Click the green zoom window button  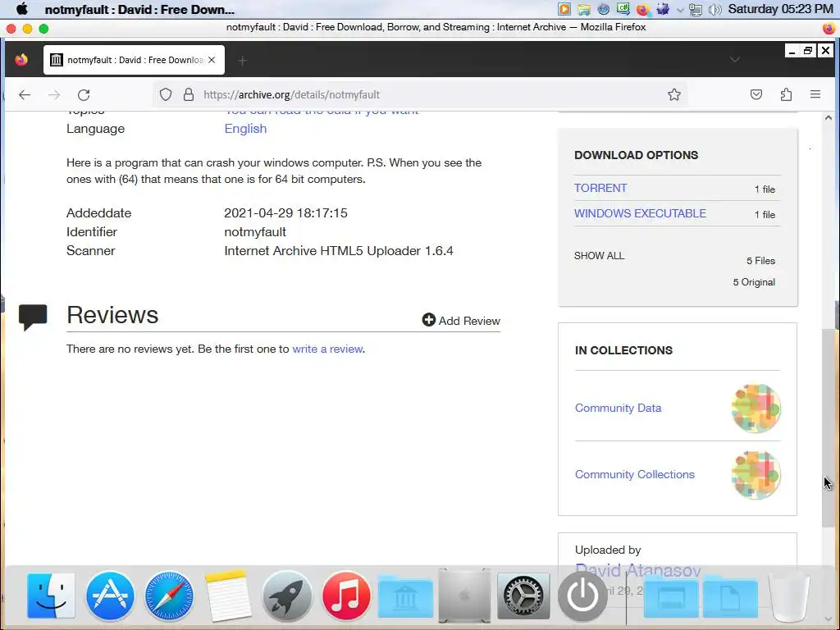pyautogui.click(x=44, y=29)
